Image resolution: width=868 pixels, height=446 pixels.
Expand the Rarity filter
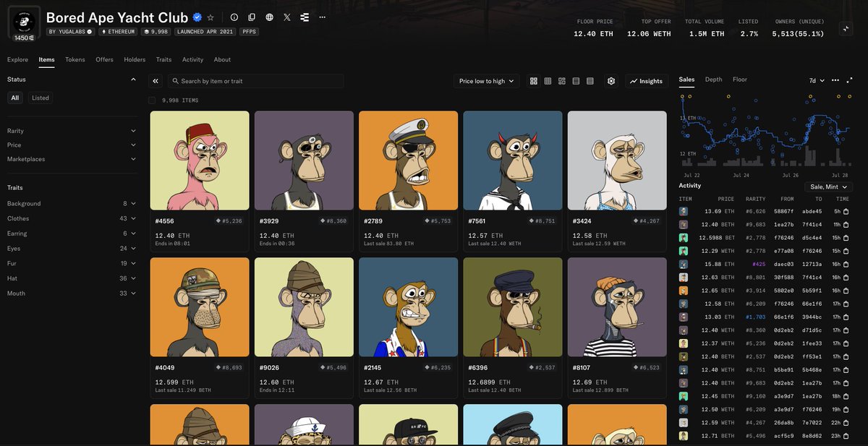coord(71,131)
